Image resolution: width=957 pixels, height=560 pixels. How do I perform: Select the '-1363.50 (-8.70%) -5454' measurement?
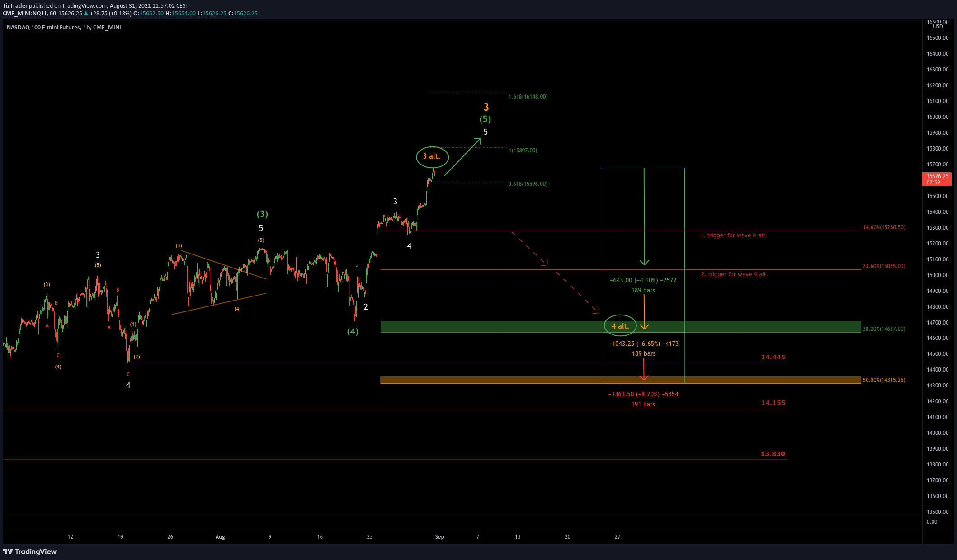point(643,395)
